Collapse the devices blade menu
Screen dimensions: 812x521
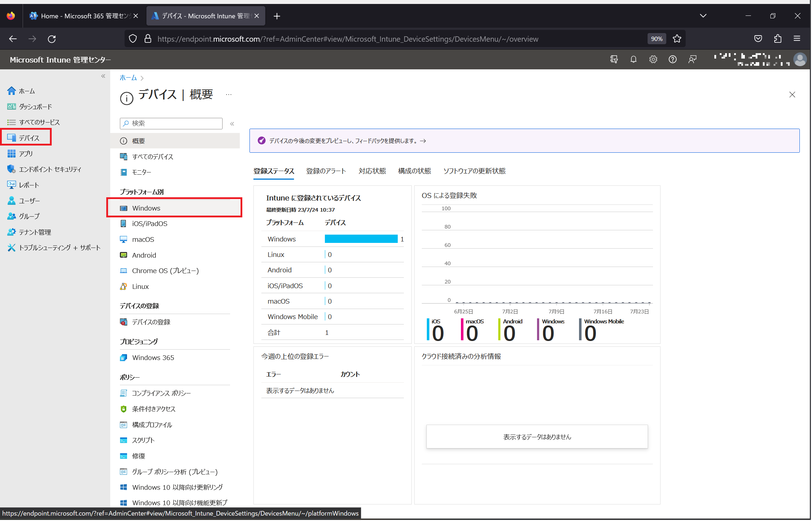[x=233, y=124]
